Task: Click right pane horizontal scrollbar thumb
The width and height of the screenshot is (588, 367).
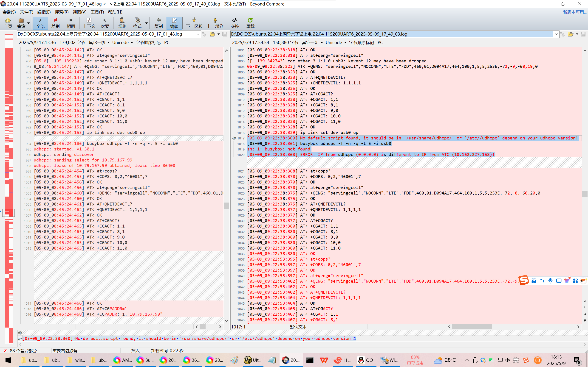Action: 472,327
